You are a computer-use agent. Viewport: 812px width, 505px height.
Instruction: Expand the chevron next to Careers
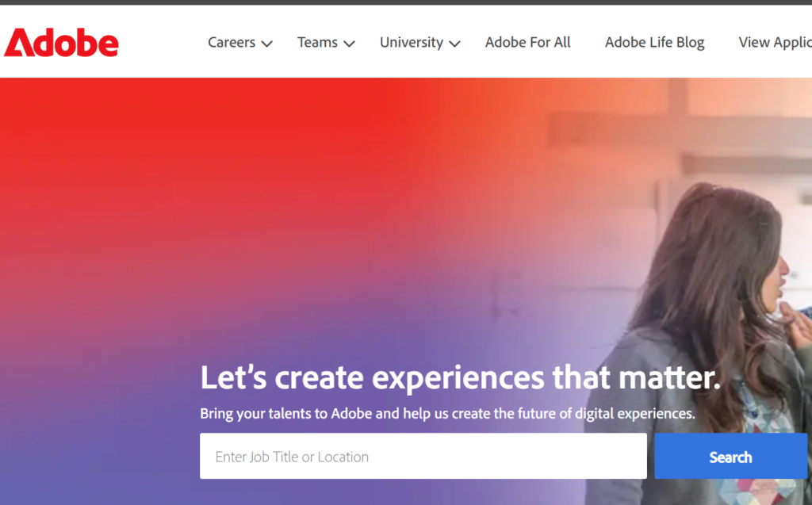click(266, 44)
